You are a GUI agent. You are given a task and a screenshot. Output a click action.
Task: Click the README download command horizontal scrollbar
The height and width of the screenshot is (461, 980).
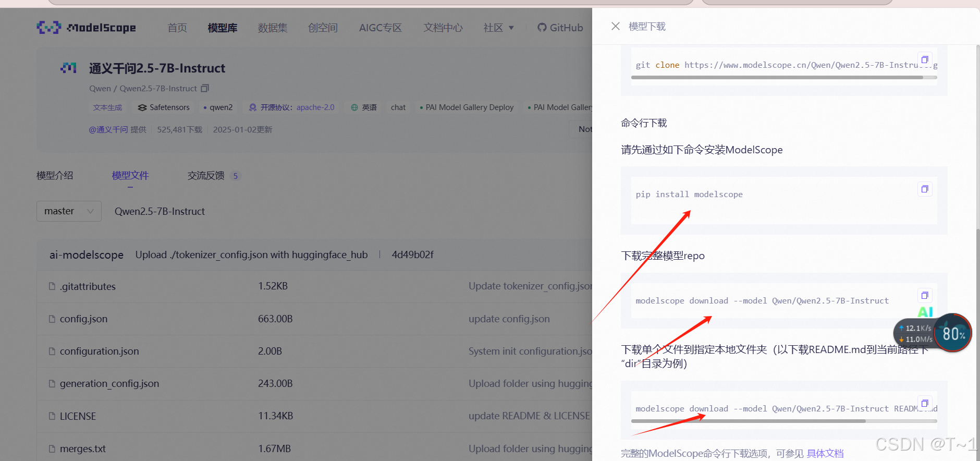(748, 421)
